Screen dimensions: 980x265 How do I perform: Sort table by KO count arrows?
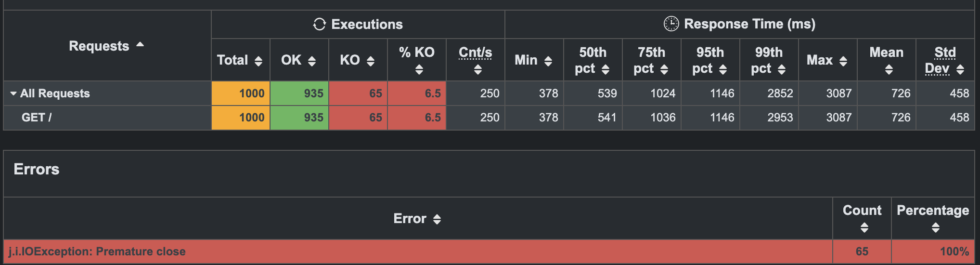coord(371,61)
